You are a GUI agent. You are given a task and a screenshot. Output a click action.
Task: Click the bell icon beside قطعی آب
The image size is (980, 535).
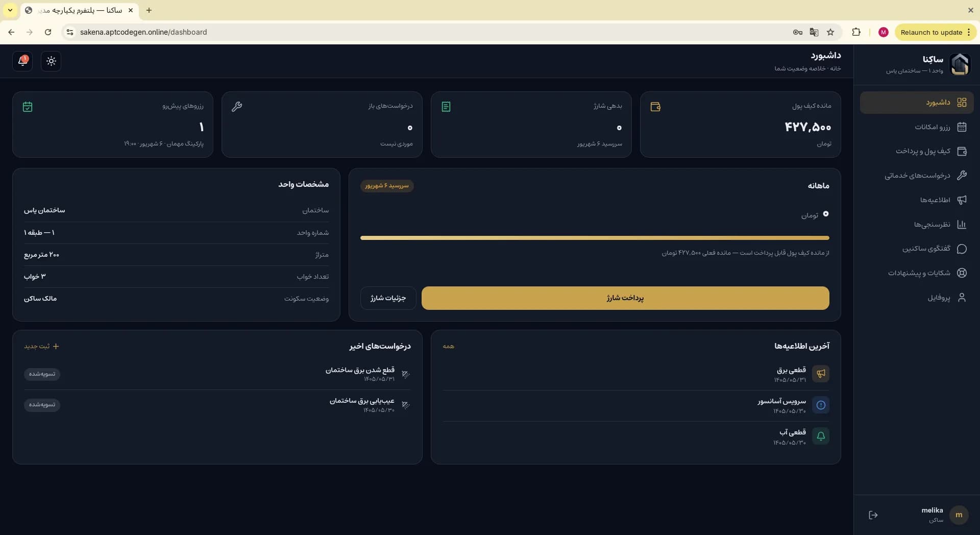[821, 436]
